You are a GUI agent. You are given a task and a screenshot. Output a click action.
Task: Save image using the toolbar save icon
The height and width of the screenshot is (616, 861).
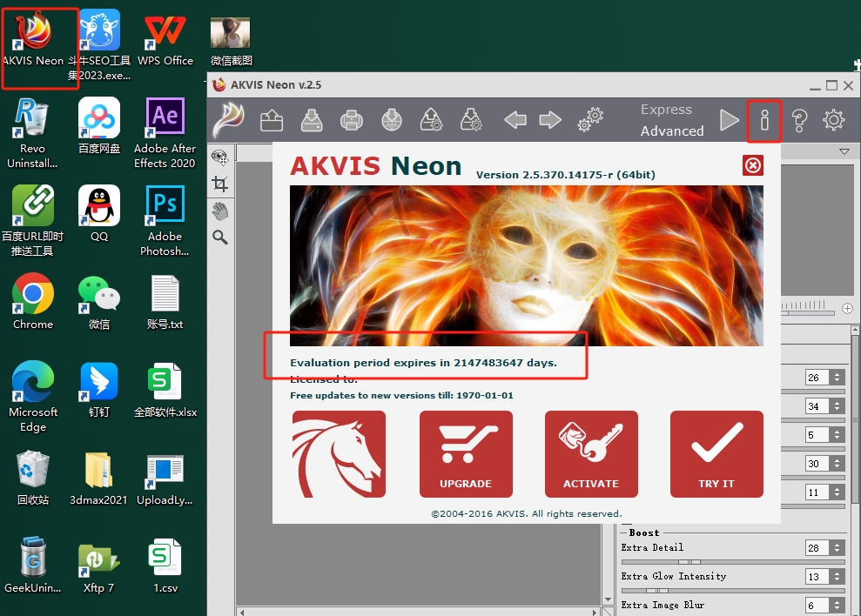click(312, 120)
